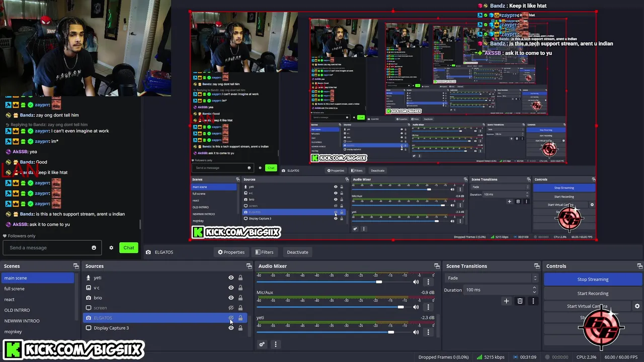The width and height of the screenshot is (644, 362).
Task: Open source Properties
Action: pyautogui.click(x=231, y=252)
